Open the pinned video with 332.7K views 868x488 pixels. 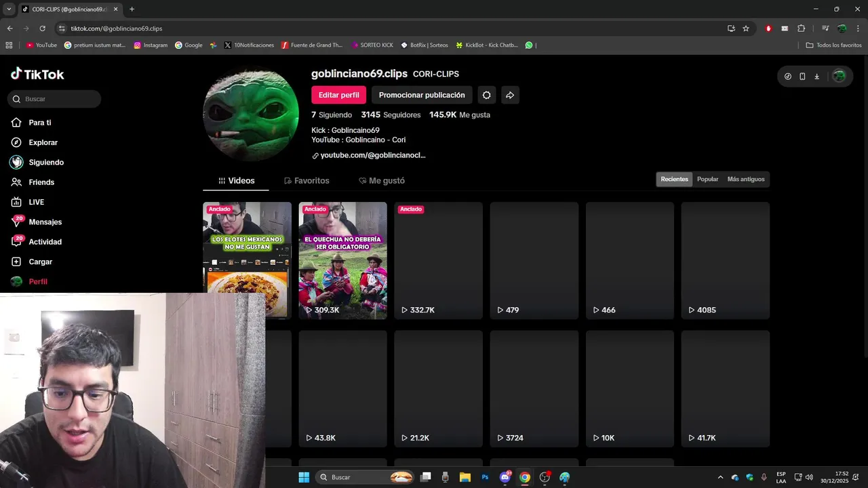pos(438,260)
